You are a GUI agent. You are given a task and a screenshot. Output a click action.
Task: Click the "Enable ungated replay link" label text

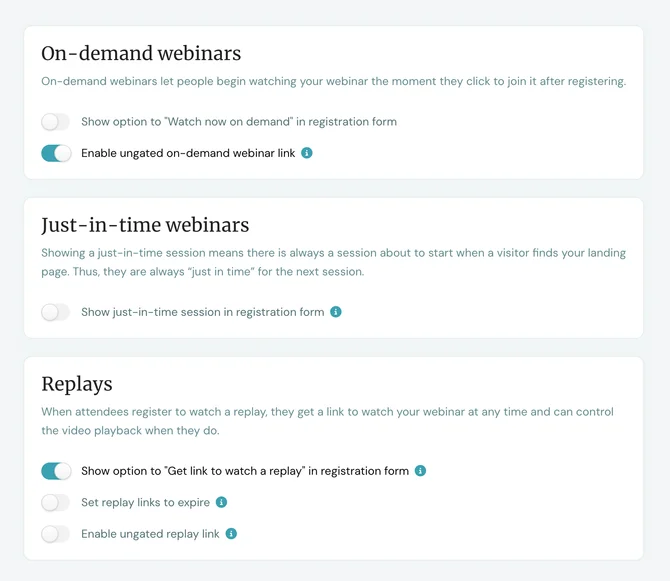[150, 534]
